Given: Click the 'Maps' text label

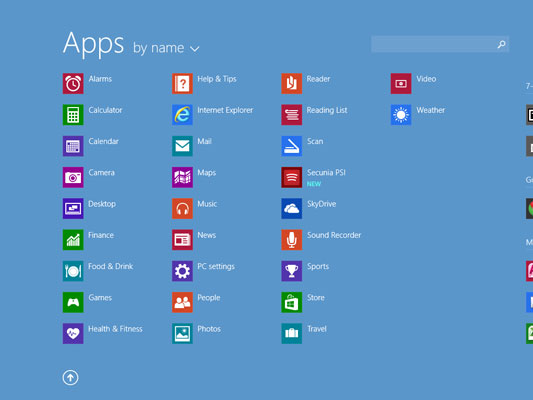Looking at the screenshot, I should click(207, 173).
